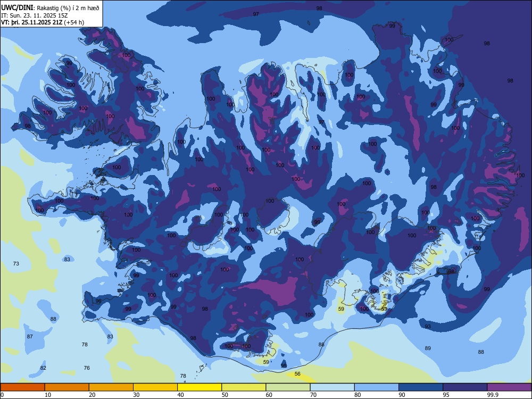This screenshot has width=532, height=399.
Task: Choose the 30–40 amber legend swatch
Action: click(155, 387)
